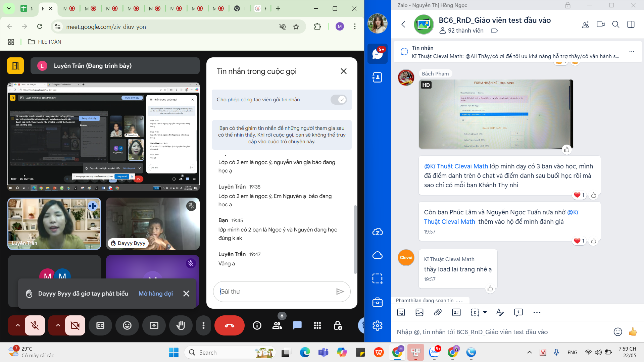Open Zalo messages tab in sidebar
The height and width of the screenshot is (362, 644).
[x=378, y=54]
